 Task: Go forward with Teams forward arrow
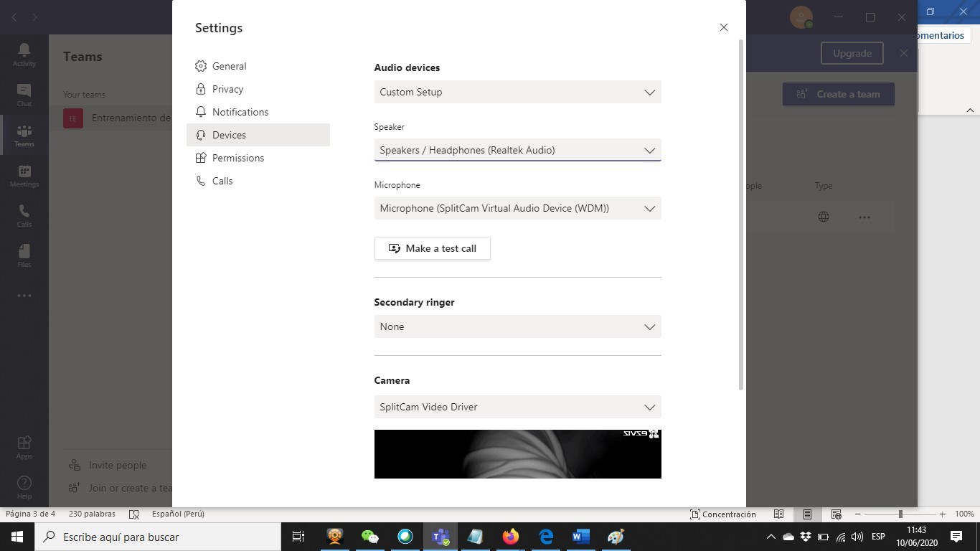coord(35,17)
